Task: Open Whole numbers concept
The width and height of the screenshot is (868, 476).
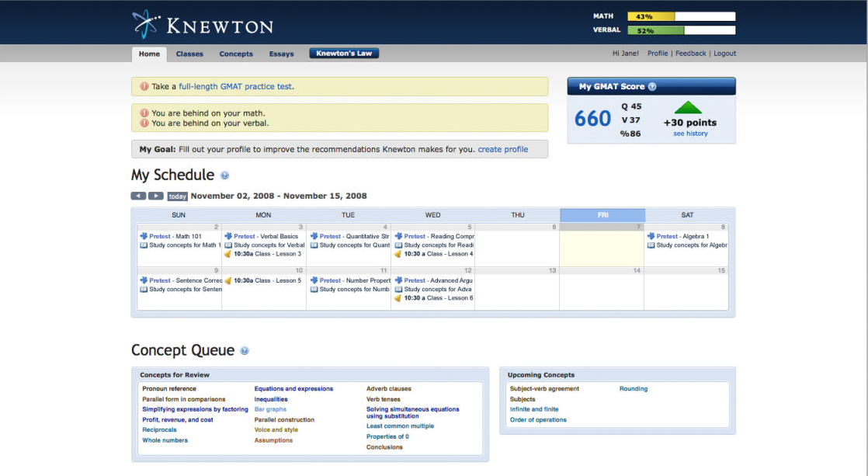Action: point(165,440)
